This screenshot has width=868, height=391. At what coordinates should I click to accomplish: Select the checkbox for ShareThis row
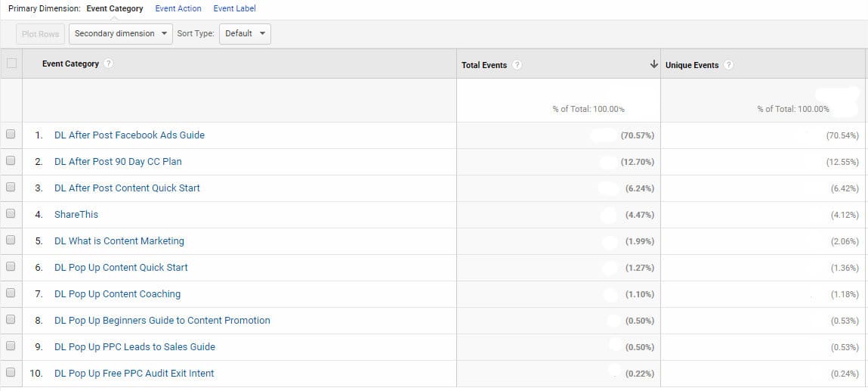11,214
